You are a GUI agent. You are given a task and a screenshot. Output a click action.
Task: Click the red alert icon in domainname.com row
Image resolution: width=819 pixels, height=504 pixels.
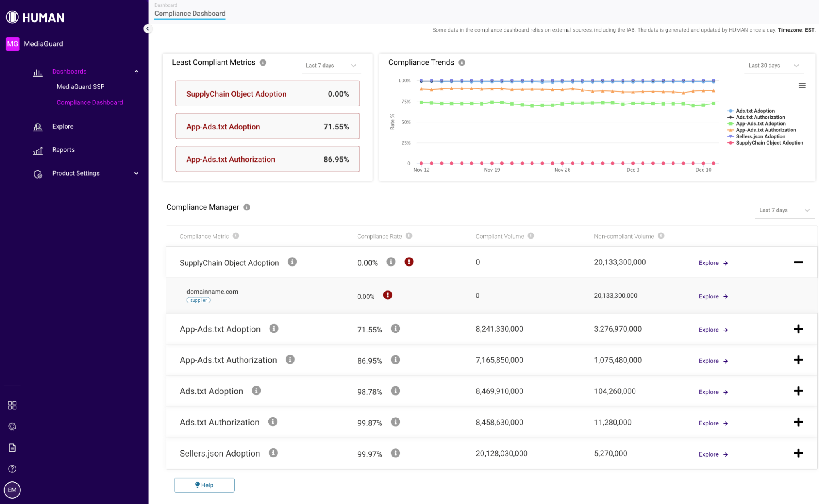point(388,295)
